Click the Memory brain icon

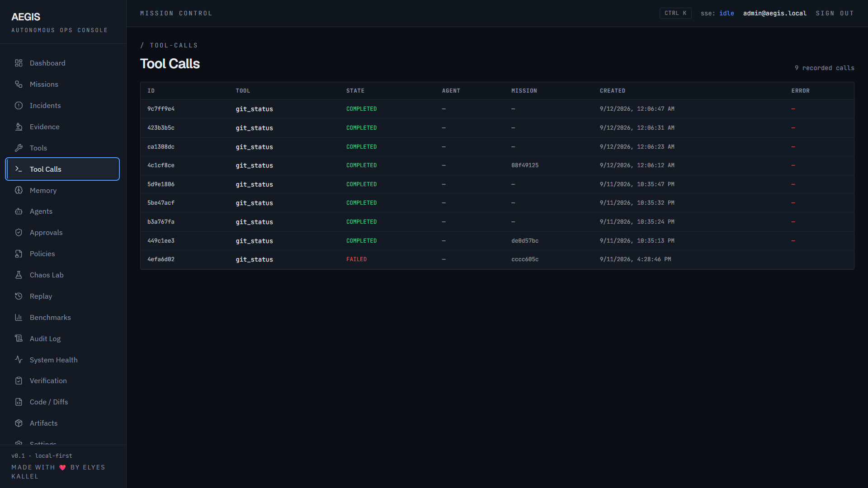[19, 190]
